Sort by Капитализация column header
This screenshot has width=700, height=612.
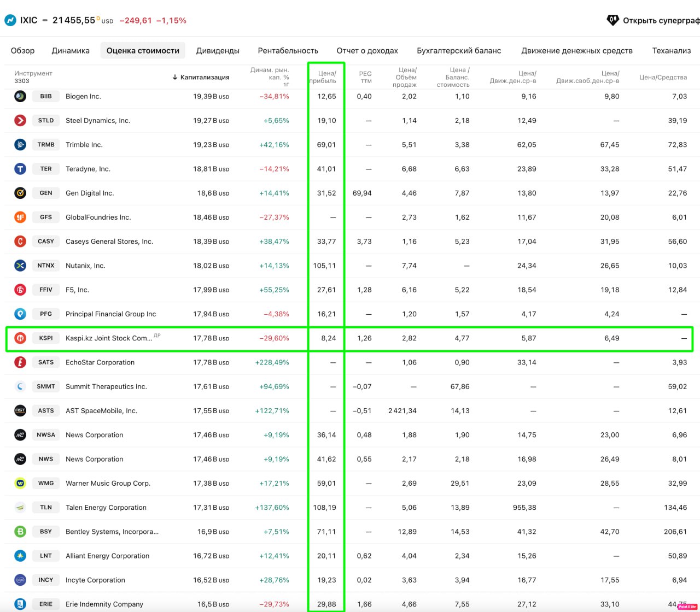point(201,77)
